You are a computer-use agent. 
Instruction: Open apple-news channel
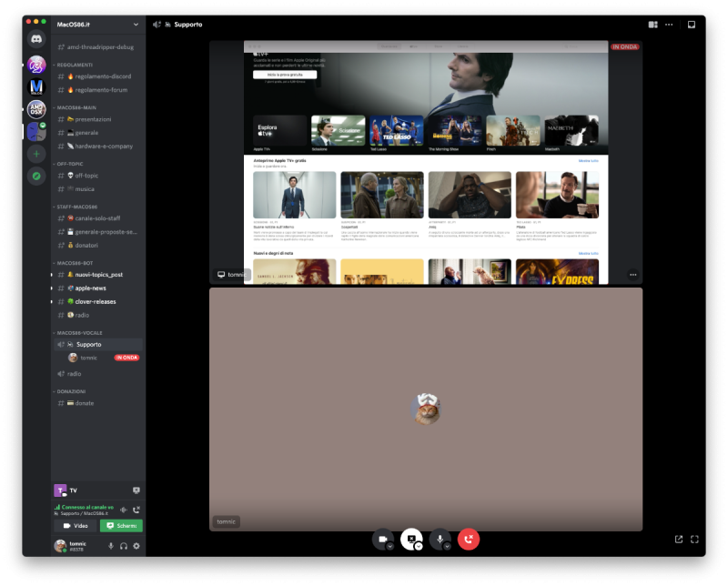pyautogui.click(x=98, y=288)
